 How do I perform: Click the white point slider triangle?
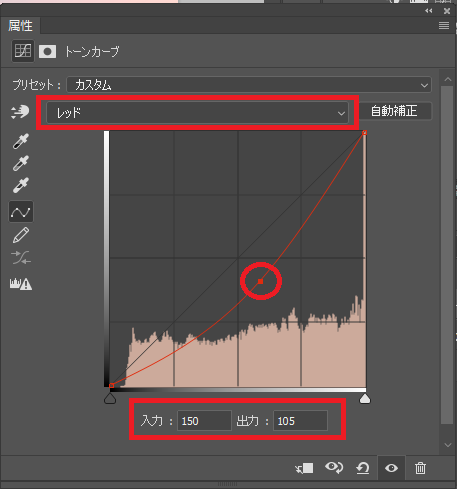365,399
